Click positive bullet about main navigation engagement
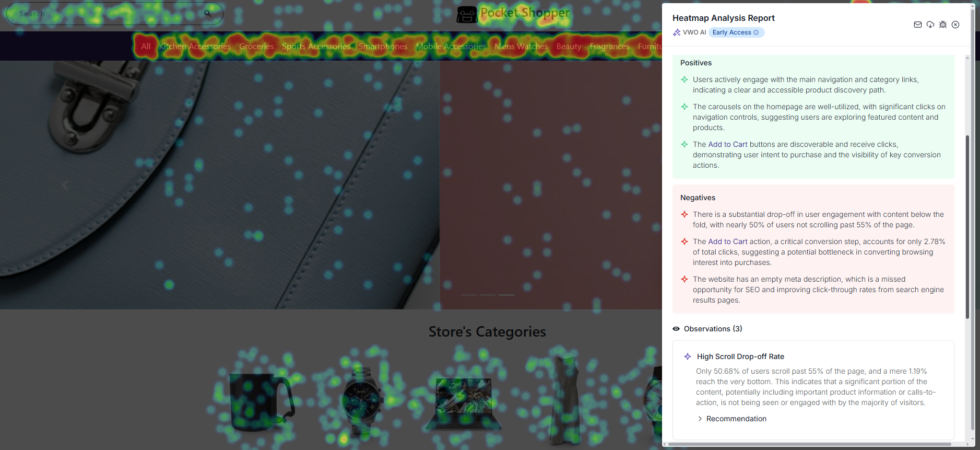 coord(806,85)
